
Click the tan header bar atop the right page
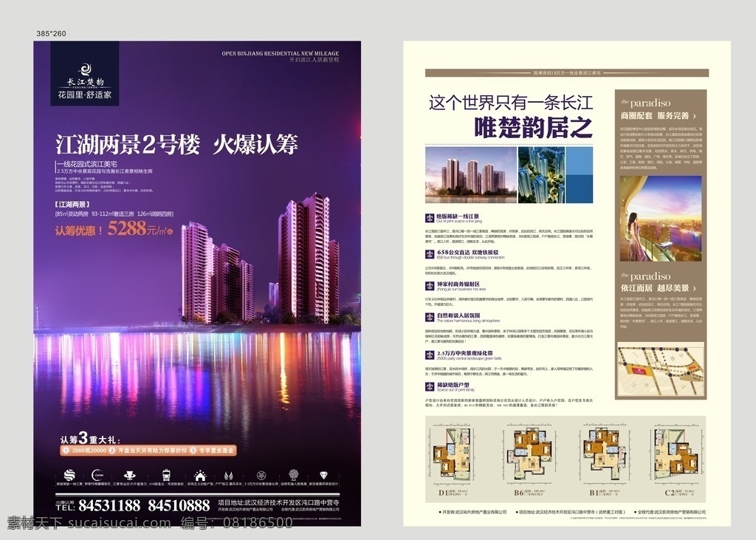click(x=567, y=73)
